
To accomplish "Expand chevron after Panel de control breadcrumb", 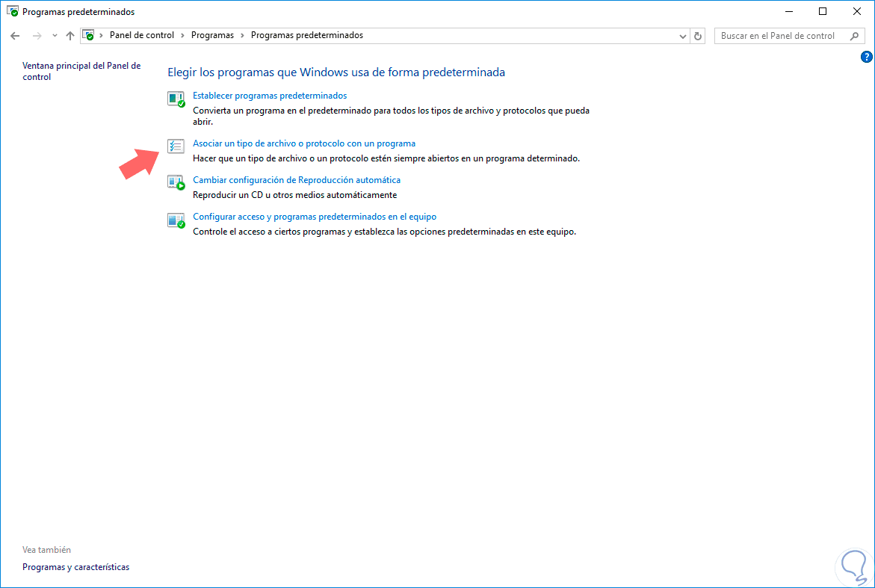I will click(x=182, y=36).
